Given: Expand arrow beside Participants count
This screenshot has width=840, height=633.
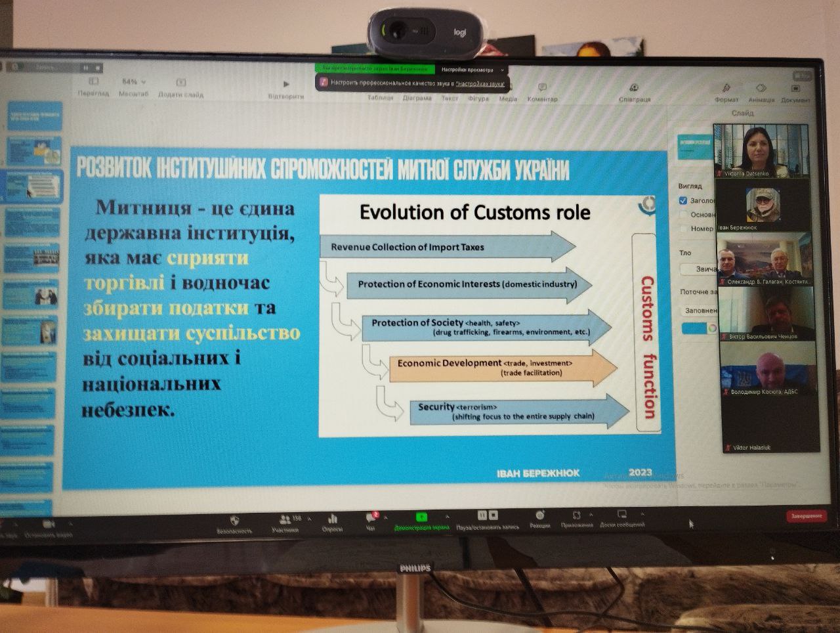Looking at the screenshot, I should tap(308, 519).
